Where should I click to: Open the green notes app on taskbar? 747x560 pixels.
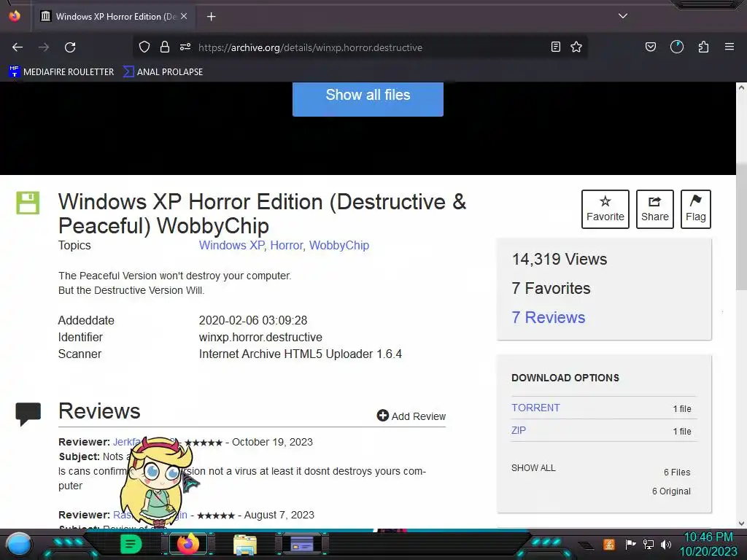coord(131,544)
